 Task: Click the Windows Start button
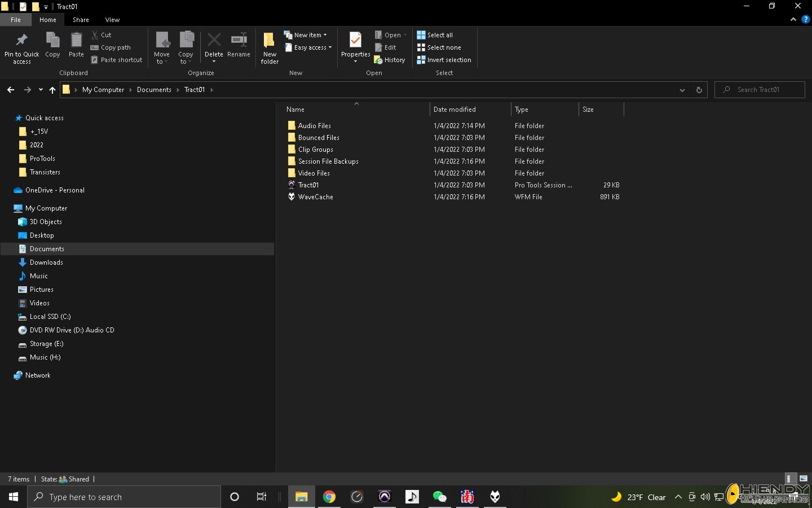coord(14,497)
